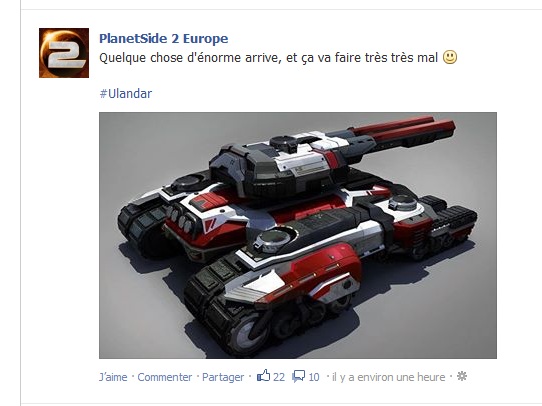Visit the PlanetSide 2 Europe page
The image size is (542, 406).
click(x=163, y=38)
